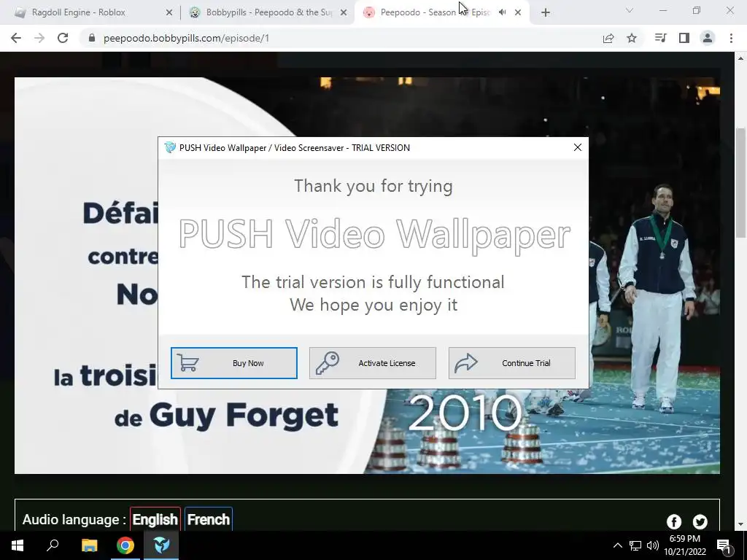
Task: Show hidden system tray icons
Action: click(x=617, y=545)
